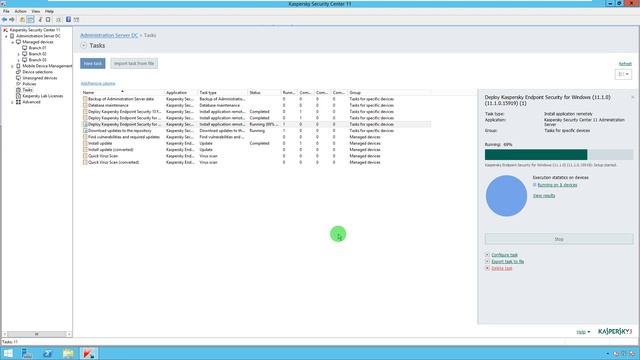The width and height of the screenshot is (640, 360).
Task: Select Branch 01 in the tree
Action: (x=37, y=48)
